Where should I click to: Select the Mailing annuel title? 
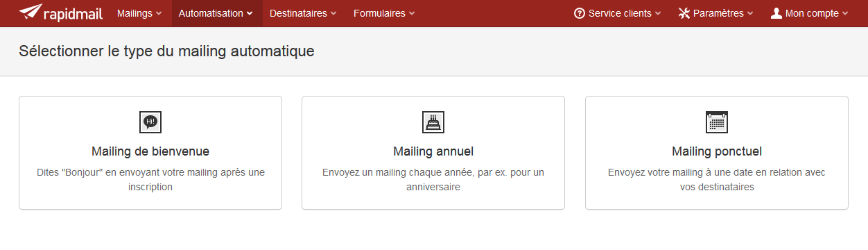[x=433, y=151]
